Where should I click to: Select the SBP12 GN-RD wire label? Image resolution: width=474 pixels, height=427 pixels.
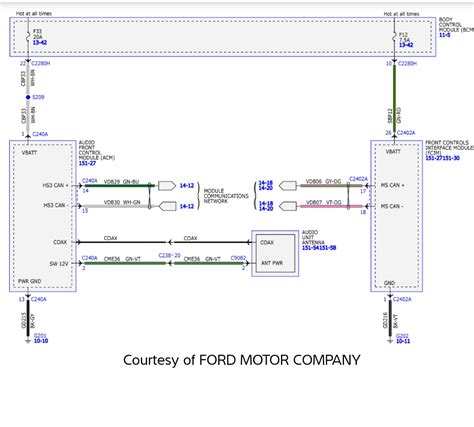click(395, 116)
